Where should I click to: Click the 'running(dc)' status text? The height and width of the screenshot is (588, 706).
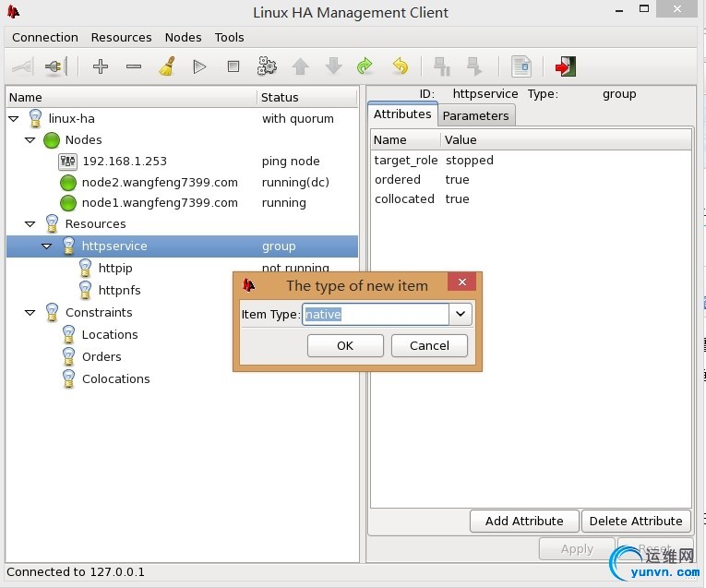click(x=295, y=183)
